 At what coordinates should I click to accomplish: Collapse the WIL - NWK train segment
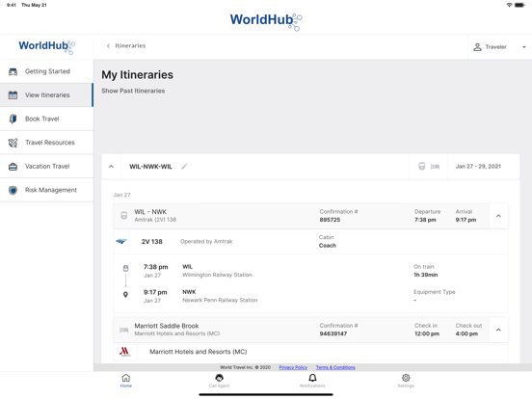pyautogui.click(x=498, y=216)
